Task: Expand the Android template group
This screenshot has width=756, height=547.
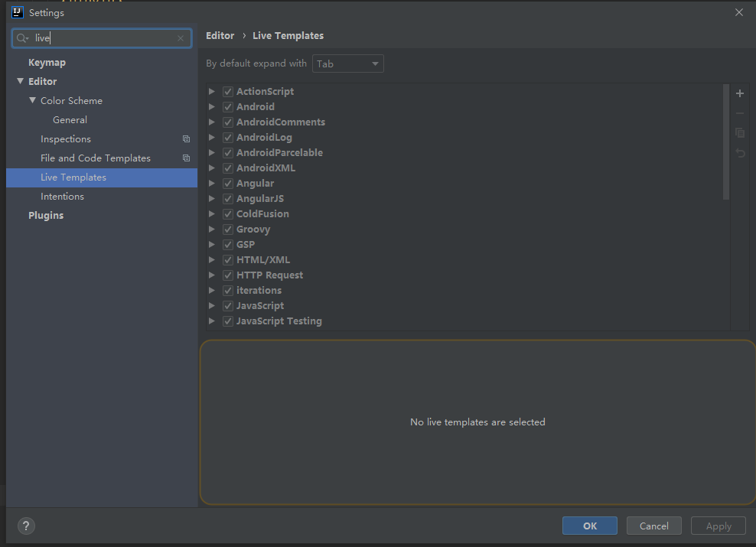Action: pos(212,107)
